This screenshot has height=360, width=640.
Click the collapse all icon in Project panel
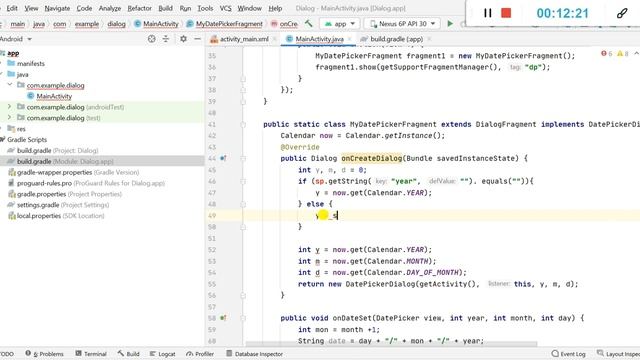[x=166, y=39]
